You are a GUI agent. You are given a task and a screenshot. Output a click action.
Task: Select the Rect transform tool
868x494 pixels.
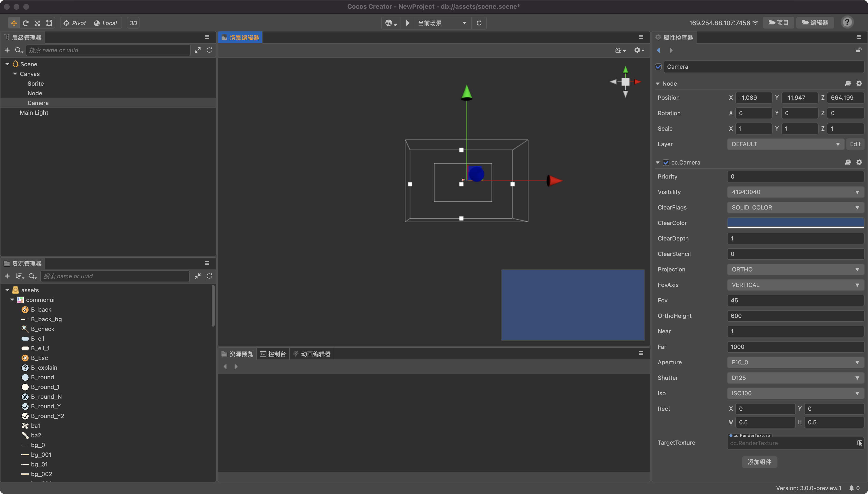tap(49, 23)
